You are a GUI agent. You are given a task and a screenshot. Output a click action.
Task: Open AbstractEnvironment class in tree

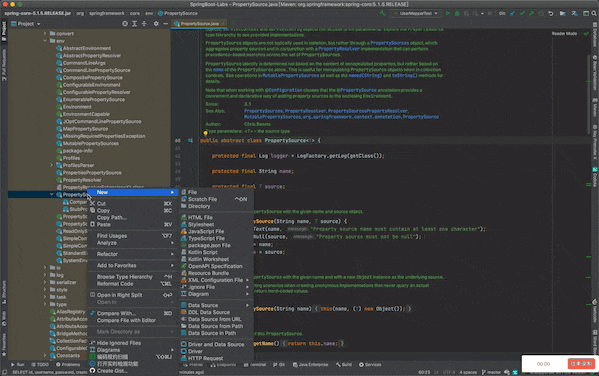pos(87,49)
